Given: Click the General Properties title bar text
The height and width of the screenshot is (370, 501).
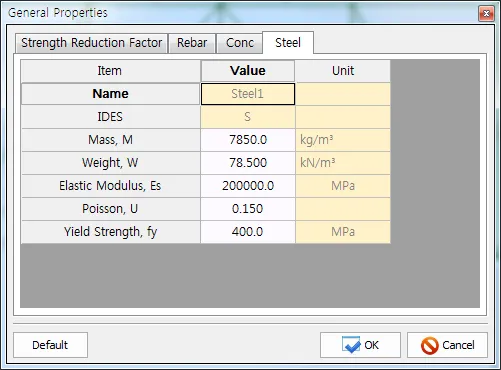Looking at the screenshot, I should [x=58, y=13].
